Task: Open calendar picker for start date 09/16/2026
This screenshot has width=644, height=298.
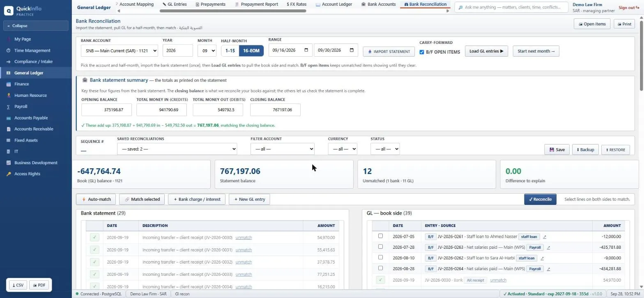Action: 306,50
